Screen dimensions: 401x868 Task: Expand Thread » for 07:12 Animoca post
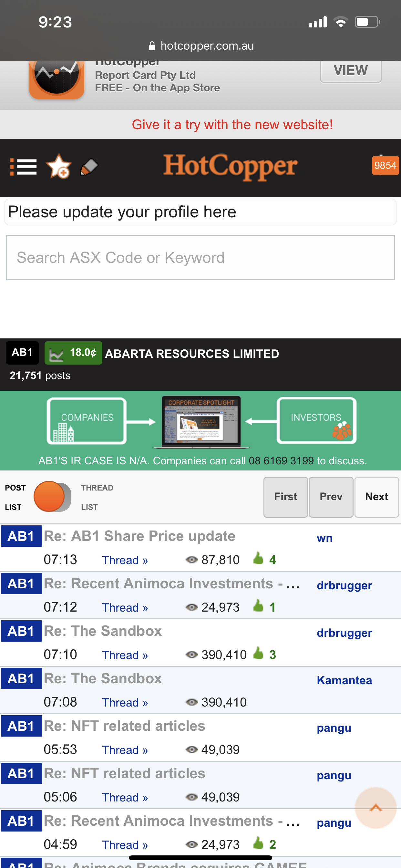click(x=125, y=607)
